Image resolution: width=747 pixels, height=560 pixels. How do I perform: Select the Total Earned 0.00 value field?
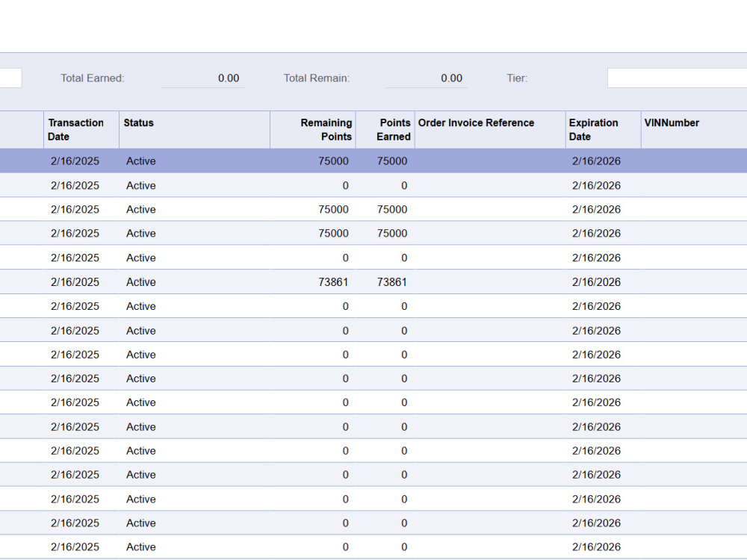(x=203, y=78)
